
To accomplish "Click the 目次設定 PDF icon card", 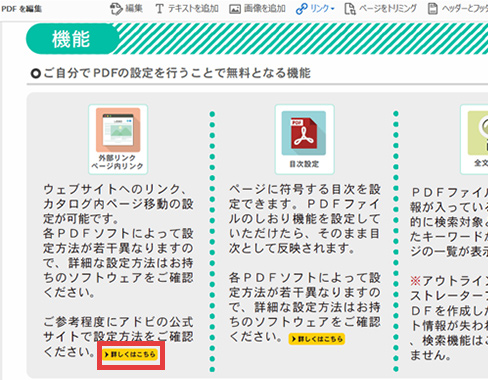I will click(x=304, y=139).
